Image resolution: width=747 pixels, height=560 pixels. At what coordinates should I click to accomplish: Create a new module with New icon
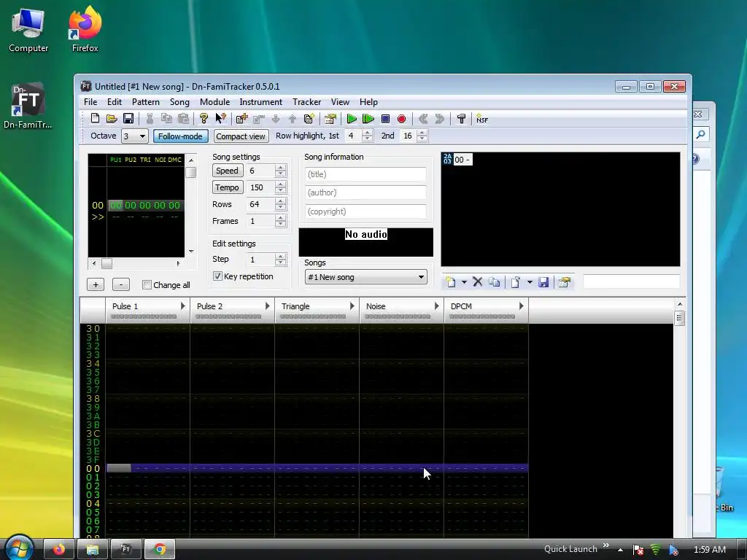click(x=95, y=119)
